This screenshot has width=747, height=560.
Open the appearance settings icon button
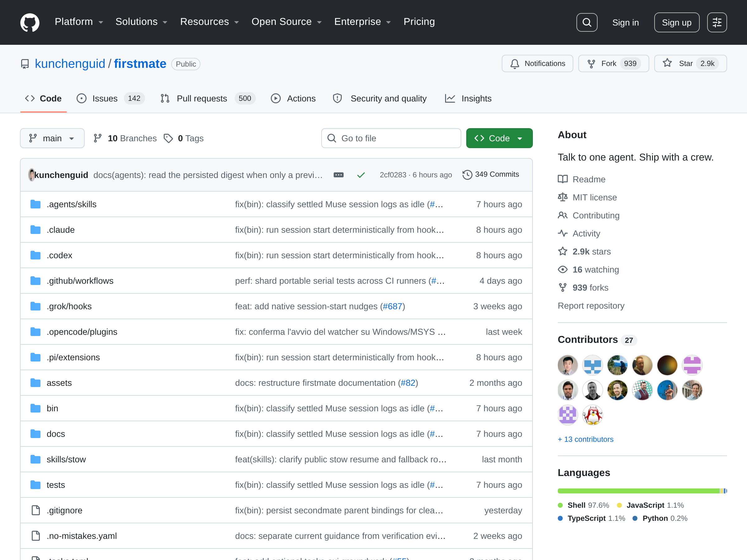click(x=716, y=22)
